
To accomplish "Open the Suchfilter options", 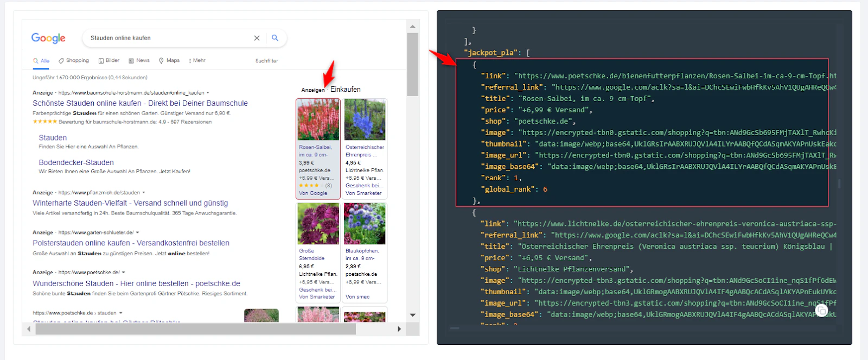I will pyautogui.click(x=267, y=61).
